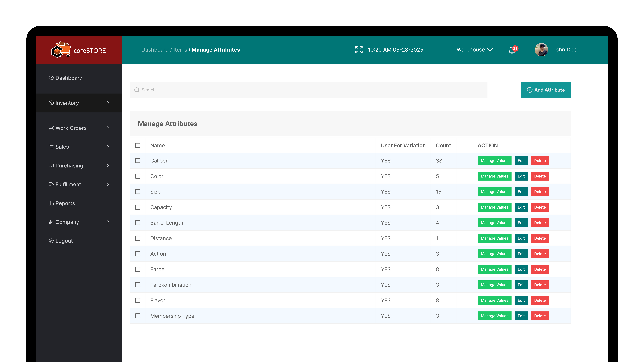Delete the Membership Type attribute
The width and height of the screenshot is (644, 362).
(540, 316)
